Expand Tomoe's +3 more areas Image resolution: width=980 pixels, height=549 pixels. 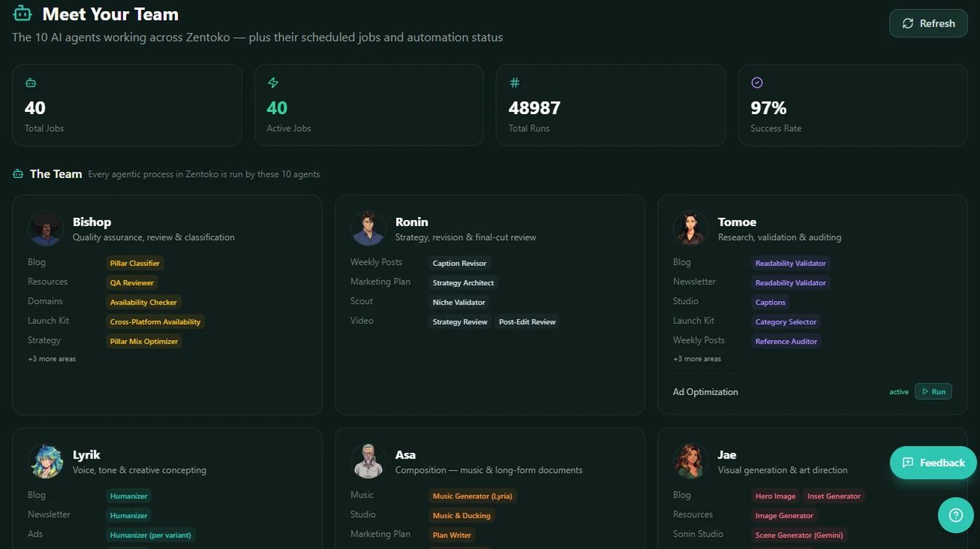697,359
